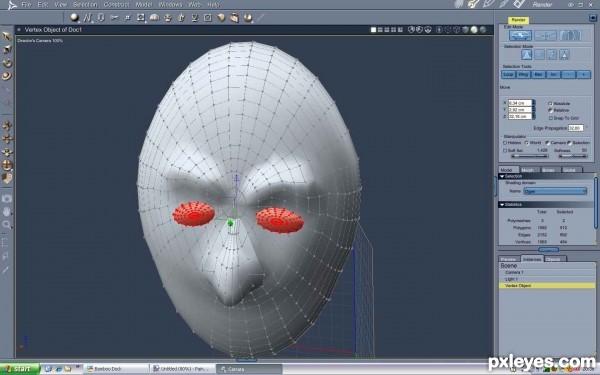This screenshot has width=600, height=375.
Task: Click the Windows Start button
Action: click(20, 369)
